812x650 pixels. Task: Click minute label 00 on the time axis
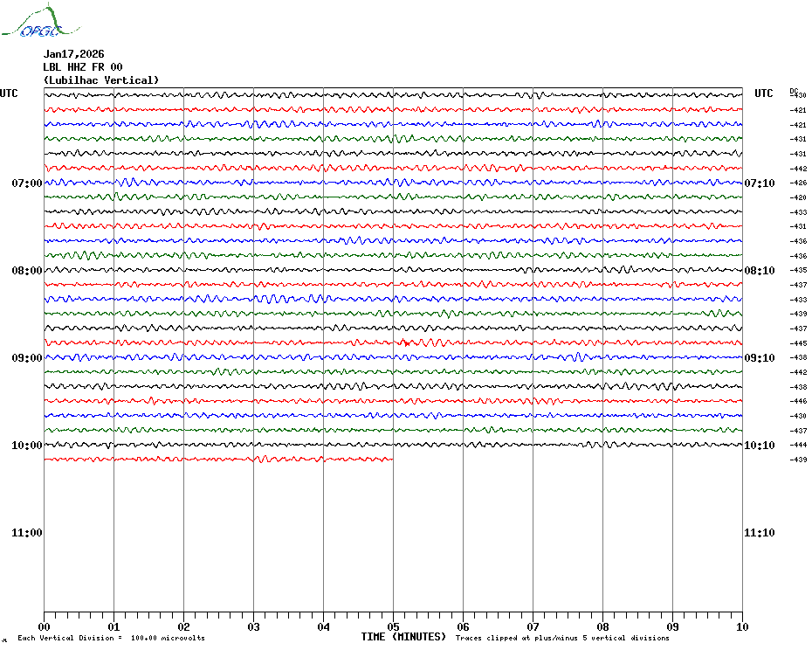(44, 627)
